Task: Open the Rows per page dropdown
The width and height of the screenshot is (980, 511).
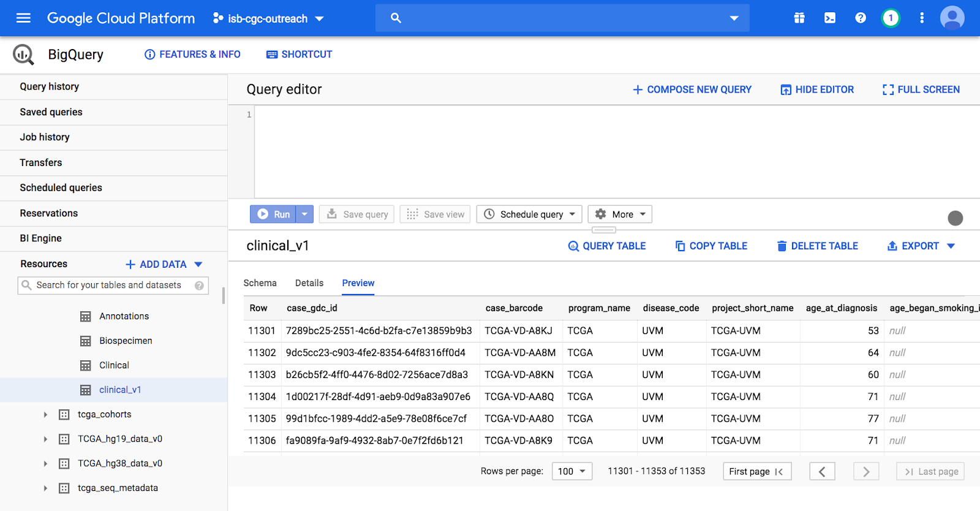Action: point(571,471)
